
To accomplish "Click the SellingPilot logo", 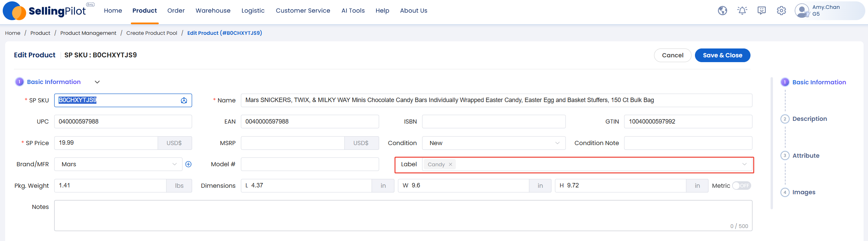I will tap(48, 11).
